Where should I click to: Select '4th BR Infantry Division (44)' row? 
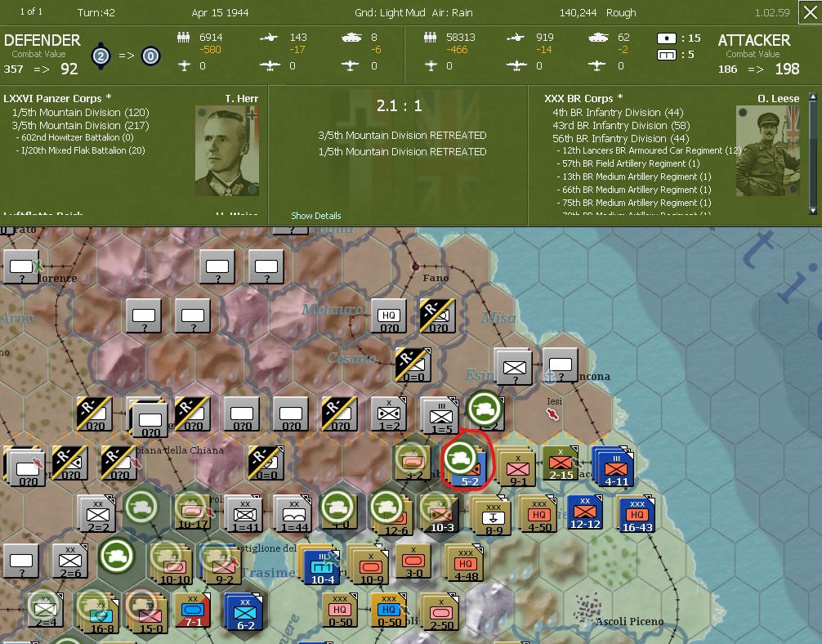pos(618,112)
